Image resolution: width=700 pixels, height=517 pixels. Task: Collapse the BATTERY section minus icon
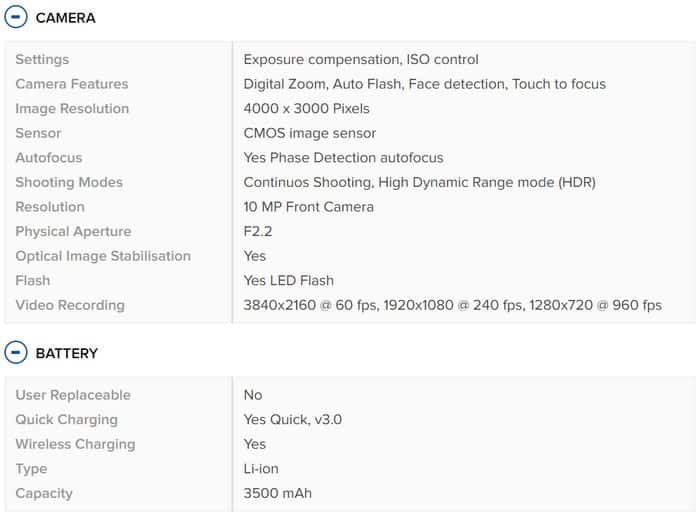click(x=16, y=353)
